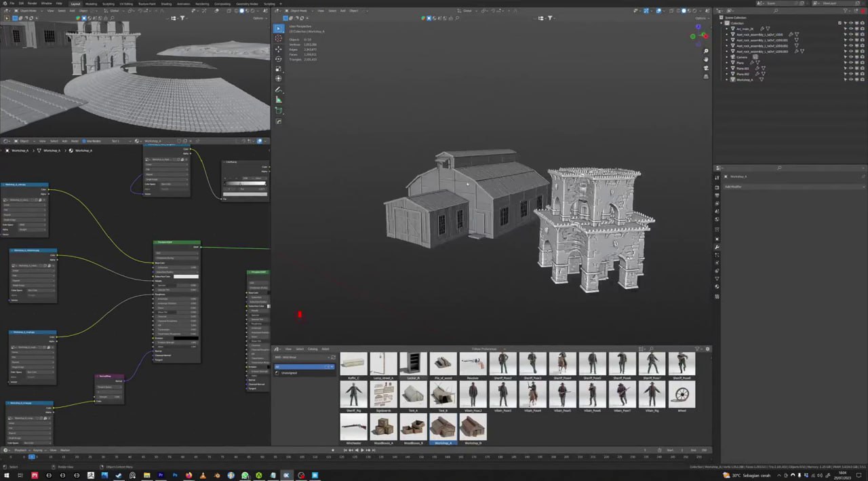Disable render camera icon for Plane.001
Screen dimensions: 868x481
point(863,69)
